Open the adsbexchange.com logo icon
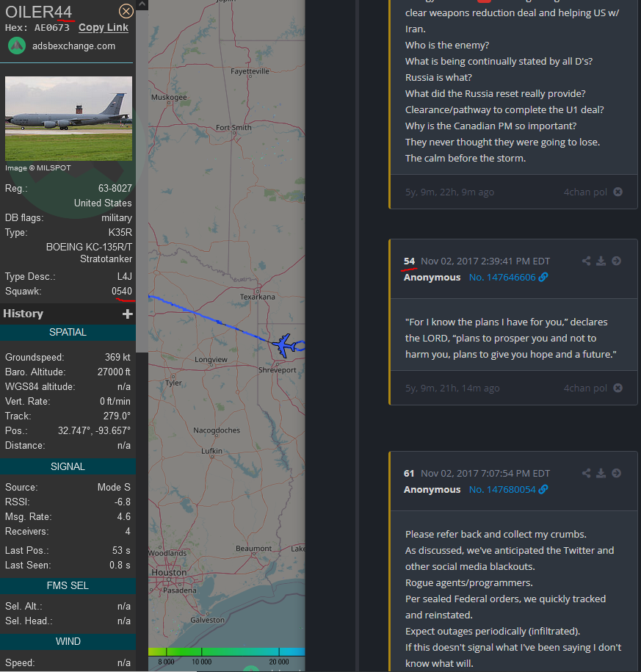The image size is (641, 672). click(x=17, y=46)
